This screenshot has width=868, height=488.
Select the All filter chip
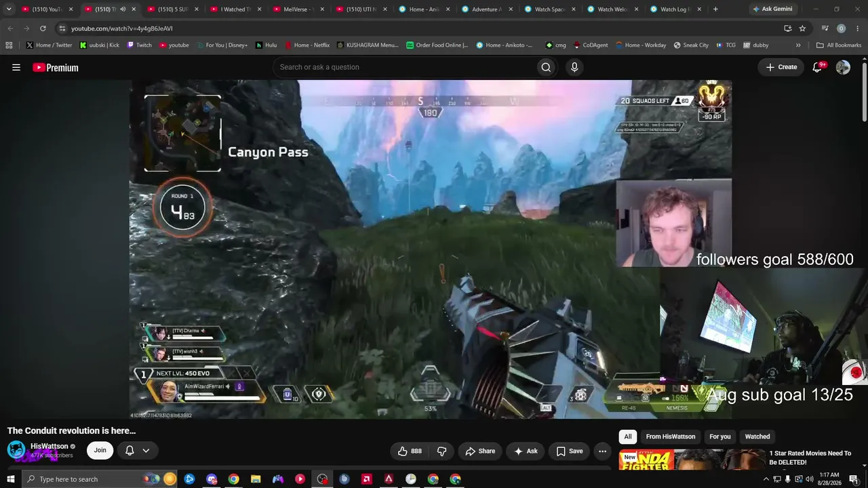pyautogui.click(x=628, y=436)
